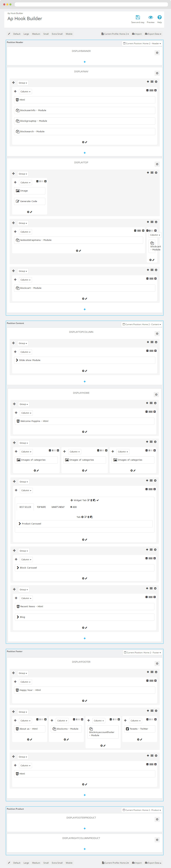
Task: Click the leobootstrapmenu - Module widget
Action: [x=78, y=240]
